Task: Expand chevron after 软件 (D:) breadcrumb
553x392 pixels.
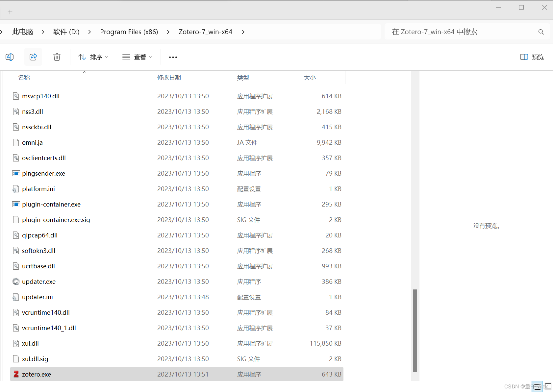Action: (89, 32)
